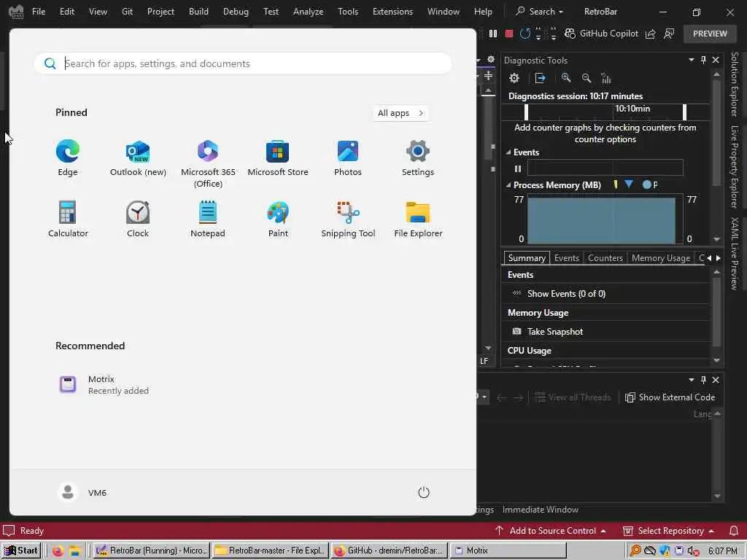Viewport: 747px width, 560px height.
Task: Open Visual Studio Search dropdown
Action: coord(541,12)
